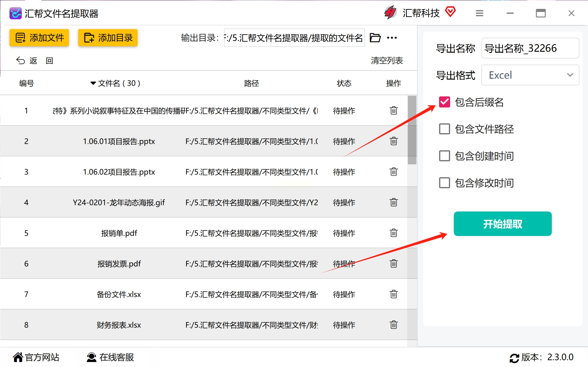This screenshot has width=588, height=367.
Task: Open the hamburger menu in title bar
Action: (480, 13)
